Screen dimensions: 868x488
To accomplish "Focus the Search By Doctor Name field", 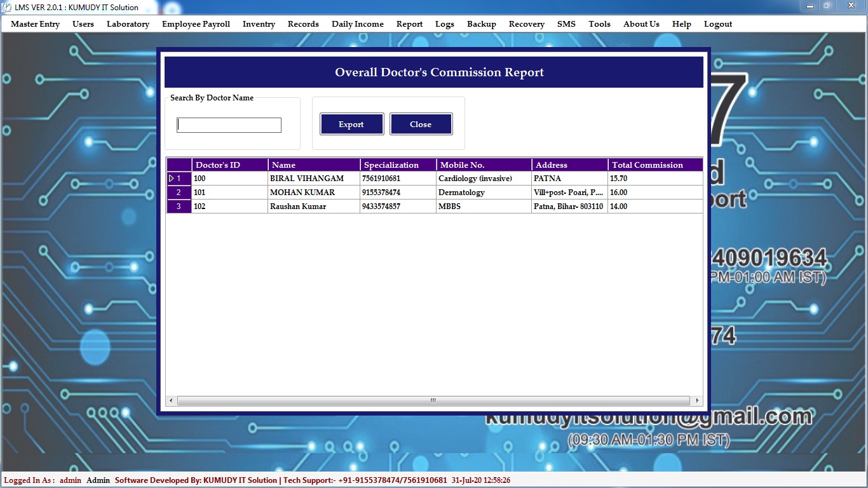I will [x=229, y=125].
